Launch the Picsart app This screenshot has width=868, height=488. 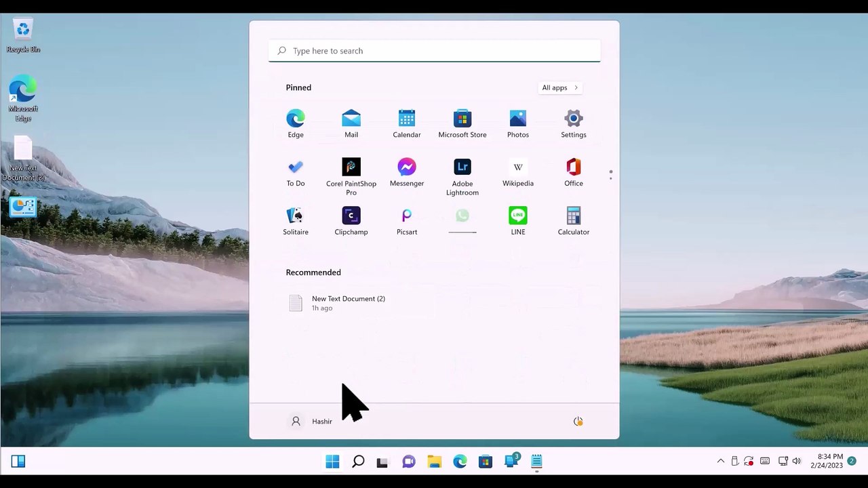coord(407,222)
